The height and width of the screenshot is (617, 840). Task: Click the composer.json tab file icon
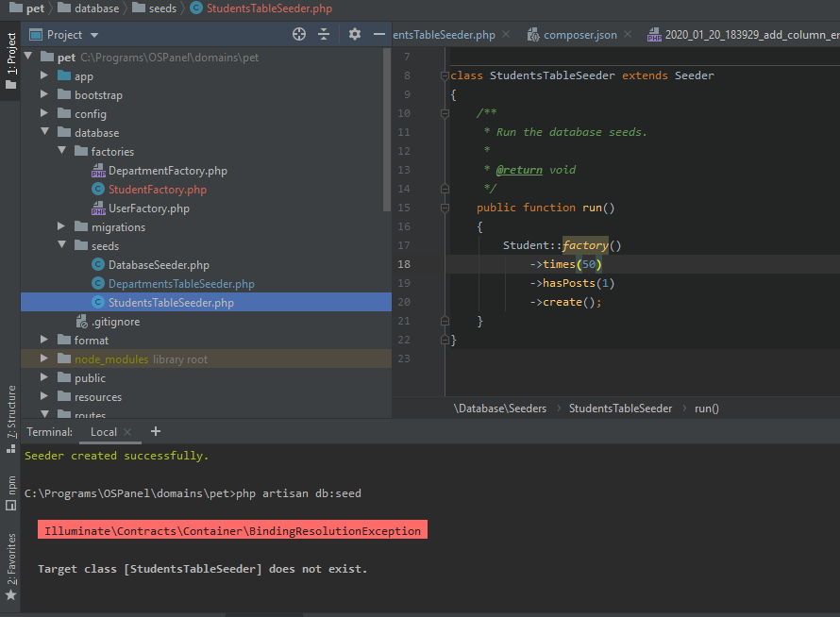coord(533,35)
